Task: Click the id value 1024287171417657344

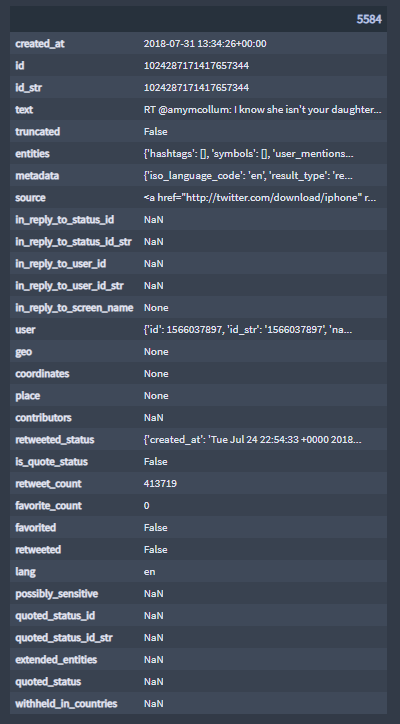Action: pyautogui.click(x=196, y=66)
